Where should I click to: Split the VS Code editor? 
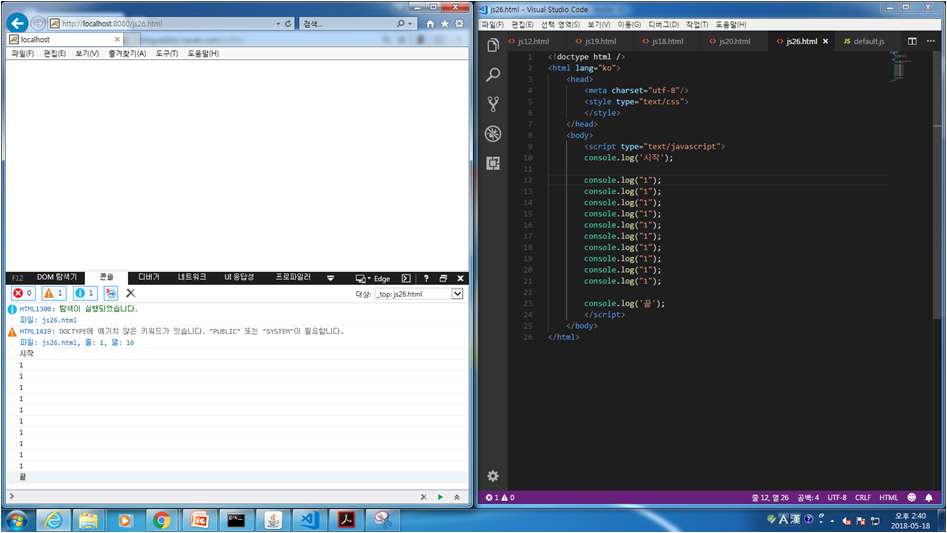(912, 41)
